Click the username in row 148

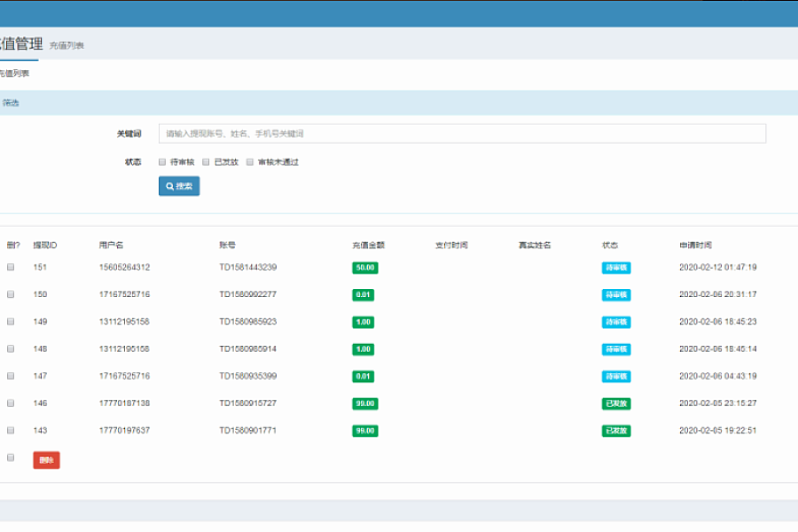click(x=124, y=348)
